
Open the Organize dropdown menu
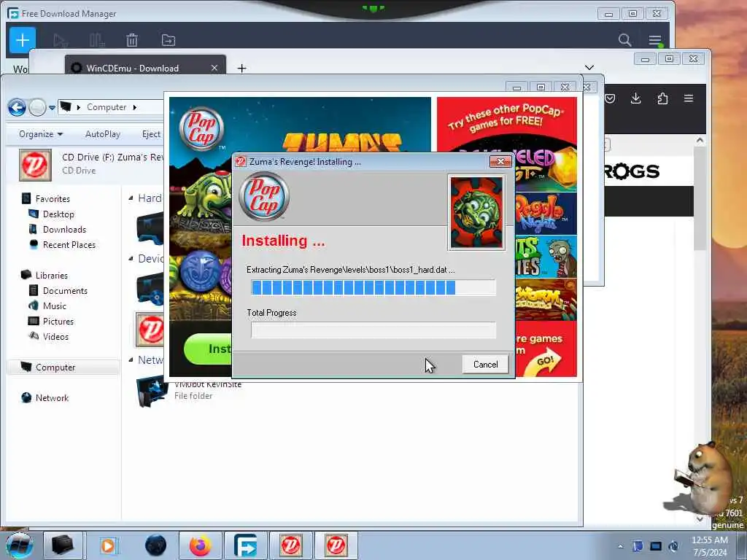click(x=41, y=134)
